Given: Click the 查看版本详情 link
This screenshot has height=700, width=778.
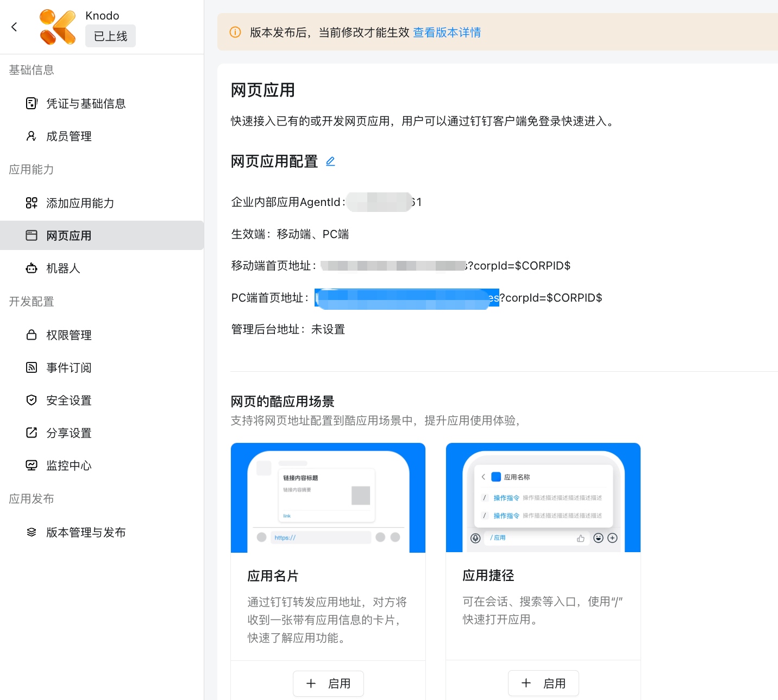Looking at the screenshot, I should click(447, 33).
